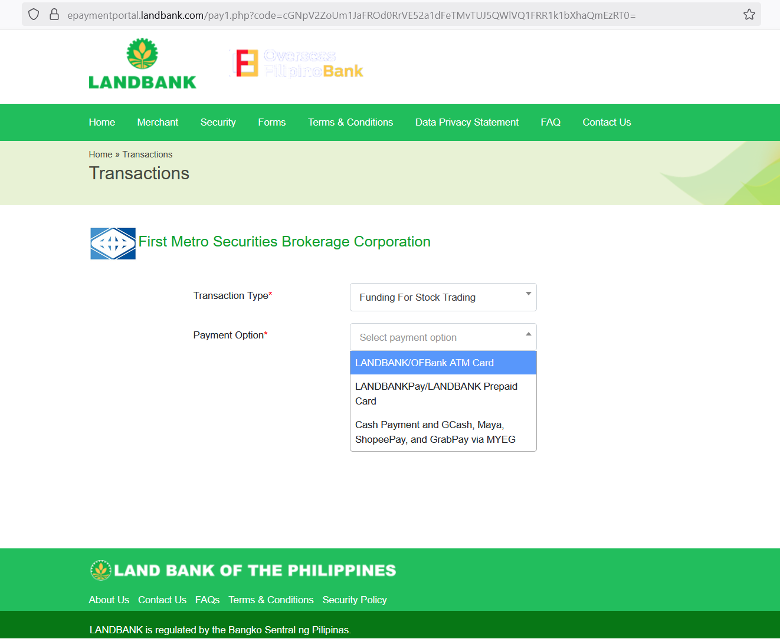Click the LANDBANK logo in header

pos(142,64)
